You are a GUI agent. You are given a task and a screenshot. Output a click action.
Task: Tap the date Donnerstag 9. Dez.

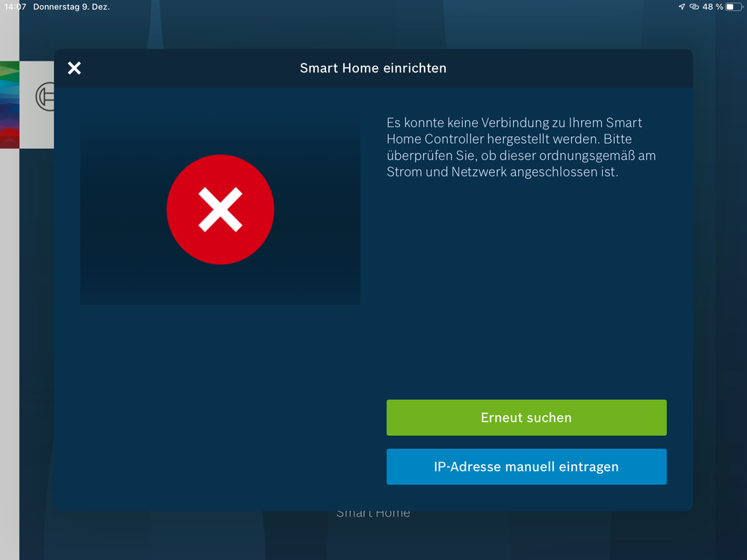[x=71, y=7]
